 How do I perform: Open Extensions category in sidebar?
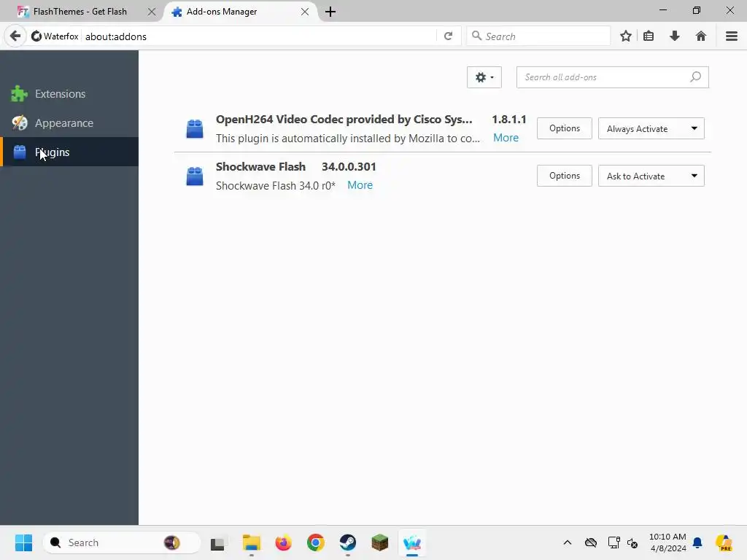[69, 94]
